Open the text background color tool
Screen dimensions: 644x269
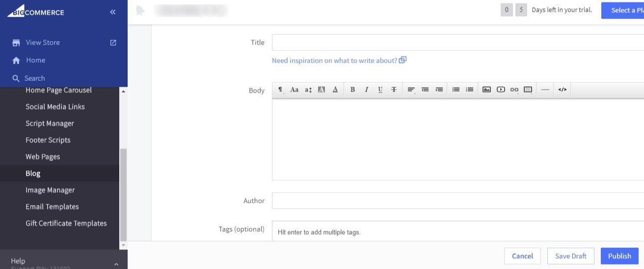pyautogui.click(x=322, y=90)
